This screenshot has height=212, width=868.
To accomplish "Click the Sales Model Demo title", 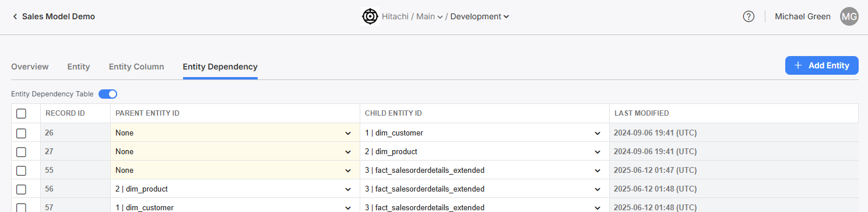I will pyautogui.click(x=58, y=16).
